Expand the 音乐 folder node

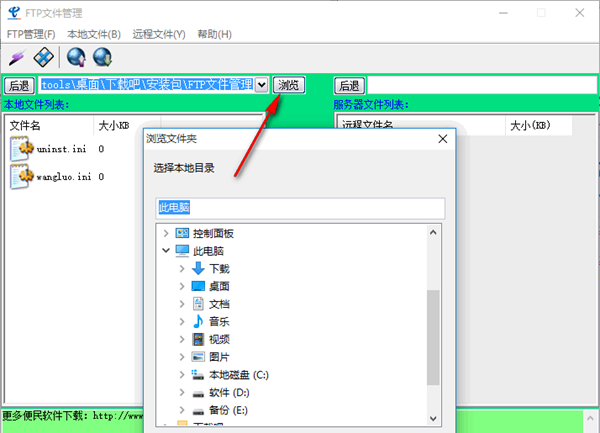pyautogui.click(x=182, y=321)
